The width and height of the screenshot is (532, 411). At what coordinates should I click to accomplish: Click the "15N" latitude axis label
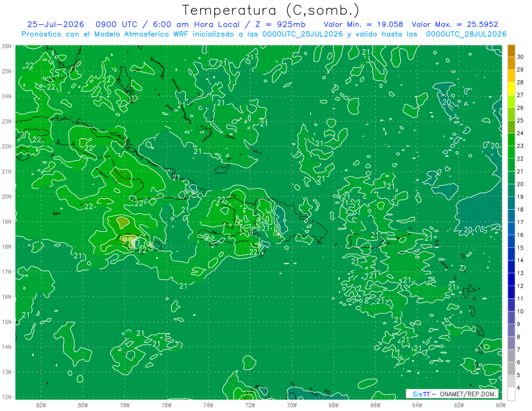click(x=7, y=321)
